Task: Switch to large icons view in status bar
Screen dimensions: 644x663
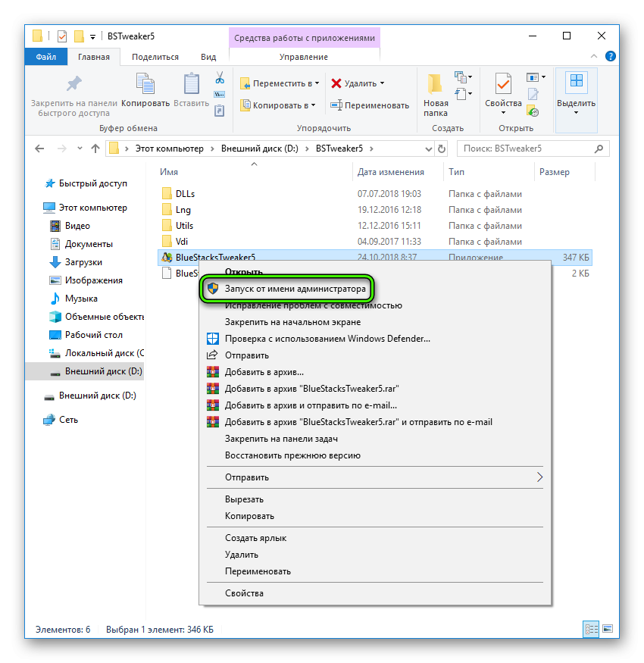Action: pos(608,629)
